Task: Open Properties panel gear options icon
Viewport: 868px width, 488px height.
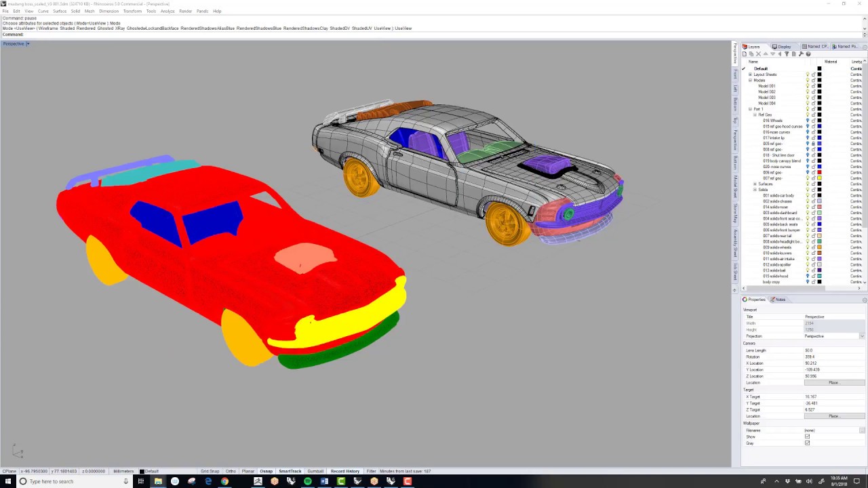Action: (864, 300)
